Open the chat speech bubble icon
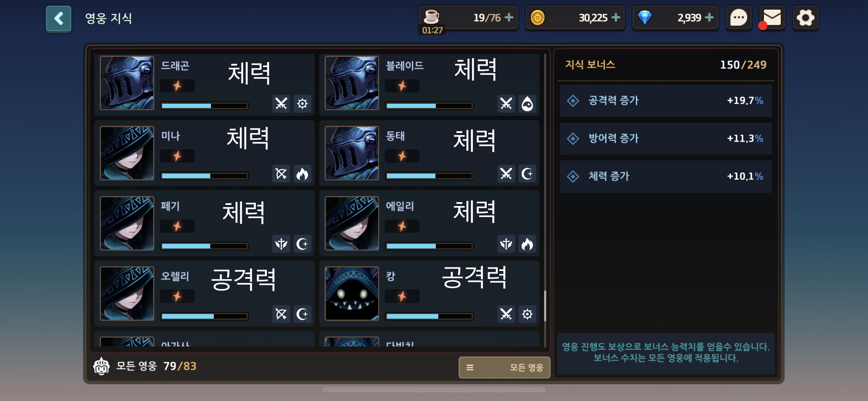868x401 pixels. click(x=739, y=18)
